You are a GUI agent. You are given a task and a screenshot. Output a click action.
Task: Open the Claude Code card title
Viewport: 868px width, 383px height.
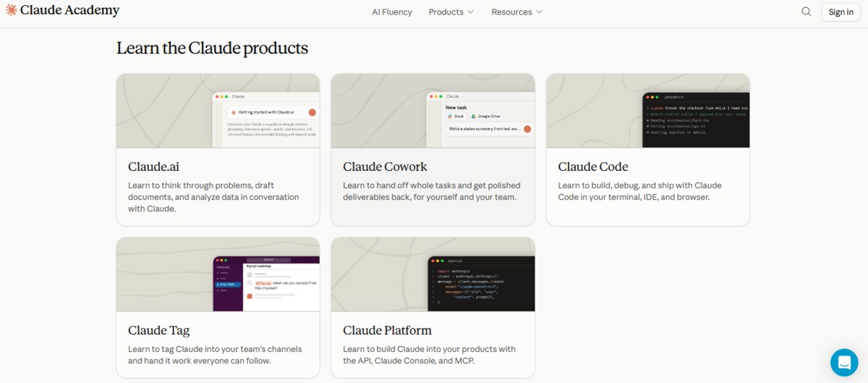pyautogui.click(x=593, y=167)
